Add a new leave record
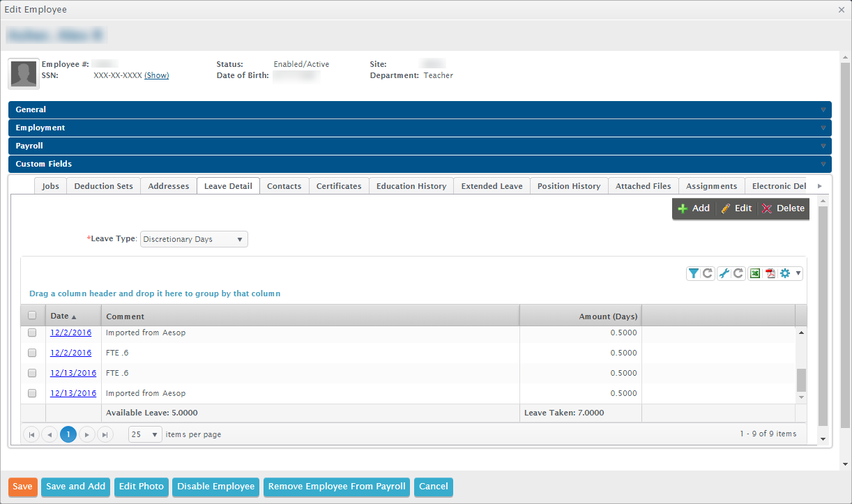The image size is (852, 504). 694,208
